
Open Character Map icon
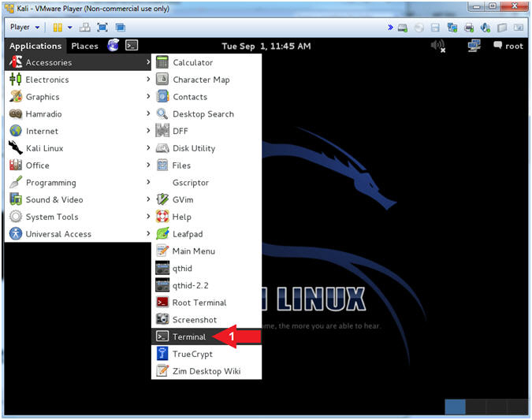[x=162, y=80]
